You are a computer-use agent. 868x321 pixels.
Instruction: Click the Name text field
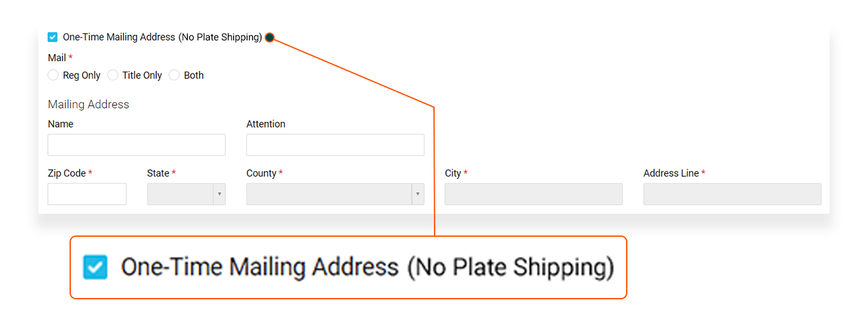point(137,145)
